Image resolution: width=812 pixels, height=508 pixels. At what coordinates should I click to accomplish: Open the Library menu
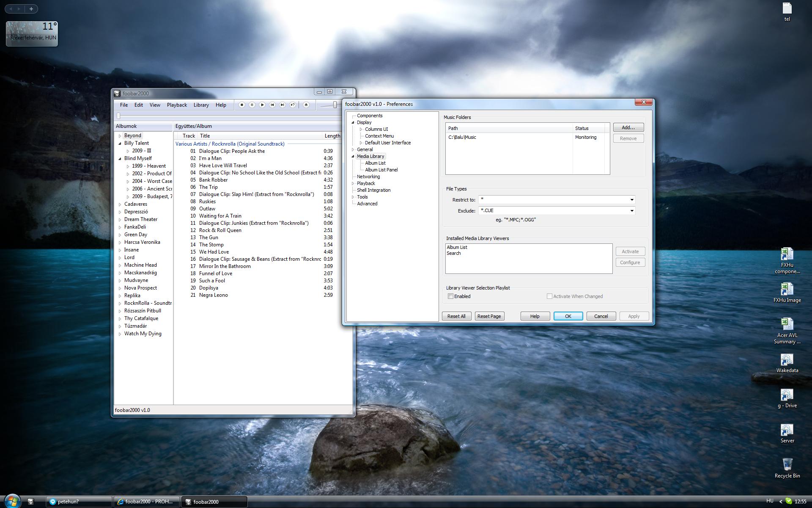(x=201, y=105)
